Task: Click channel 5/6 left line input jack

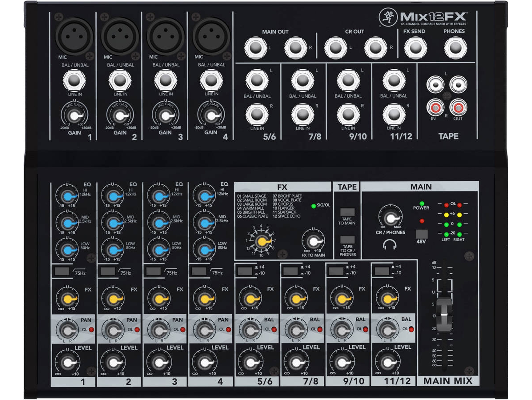Action: pos(257,80)
